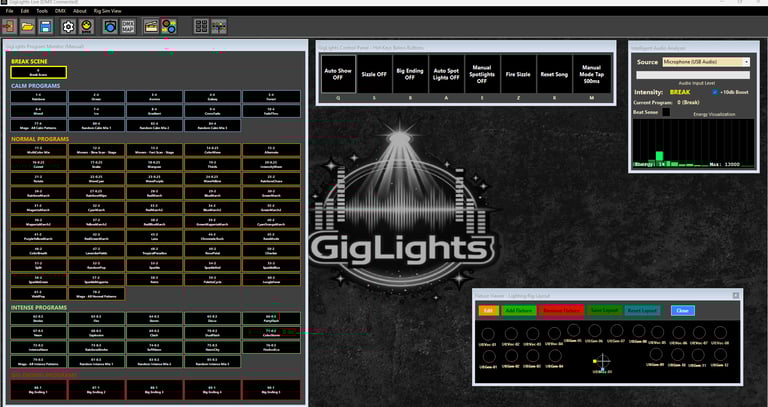Click the open folder toolbar icon
This screenshot has height=407, width=768.
point(27,26)
